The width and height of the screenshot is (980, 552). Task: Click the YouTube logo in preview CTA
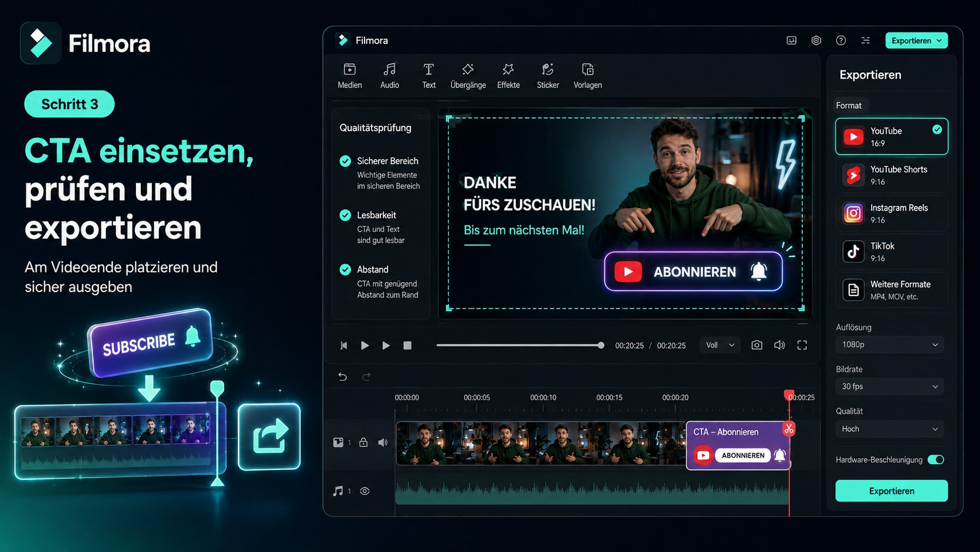tap(628, 272)
